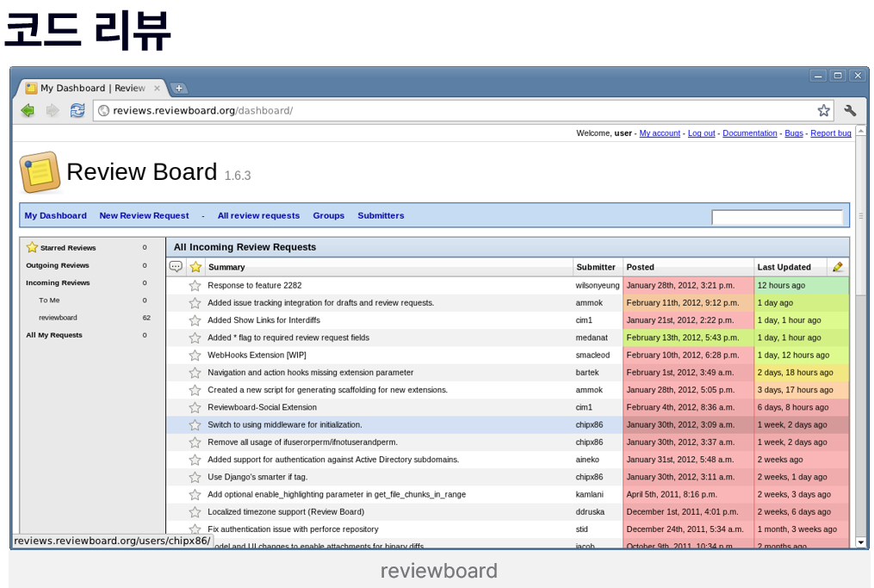Image resolution: width=874 pixels, height=588 pixels.
Task: Star the Active Directory subdomains request
Action: point(195,460)
